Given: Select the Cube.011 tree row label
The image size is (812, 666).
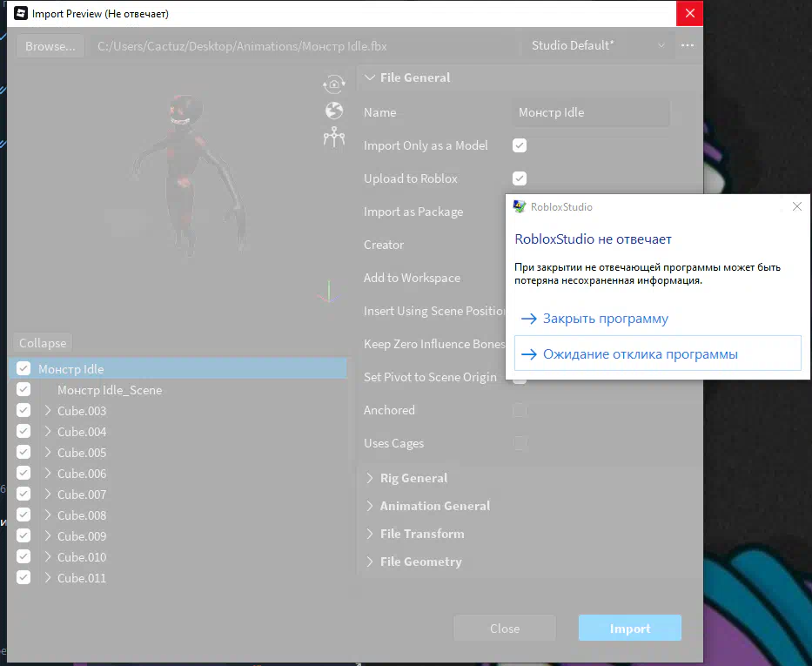Looking at the screenshot, I should coord(82,578).
